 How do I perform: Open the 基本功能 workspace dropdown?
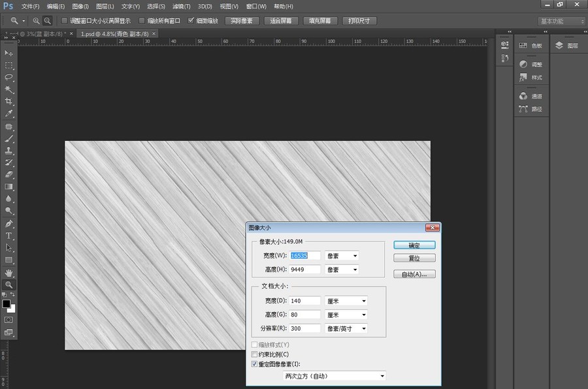pyautogui.click(x=561, y=22)
